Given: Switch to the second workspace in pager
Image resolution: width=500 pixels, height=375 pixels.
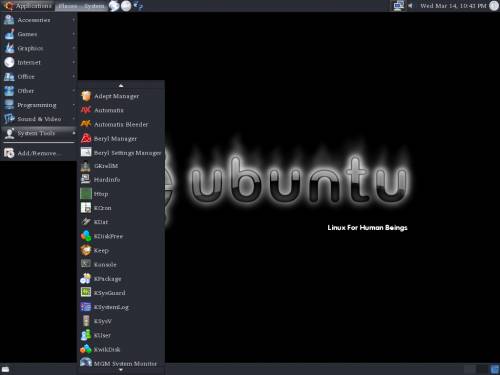Looking at the screenshot, I should [482, 369].
